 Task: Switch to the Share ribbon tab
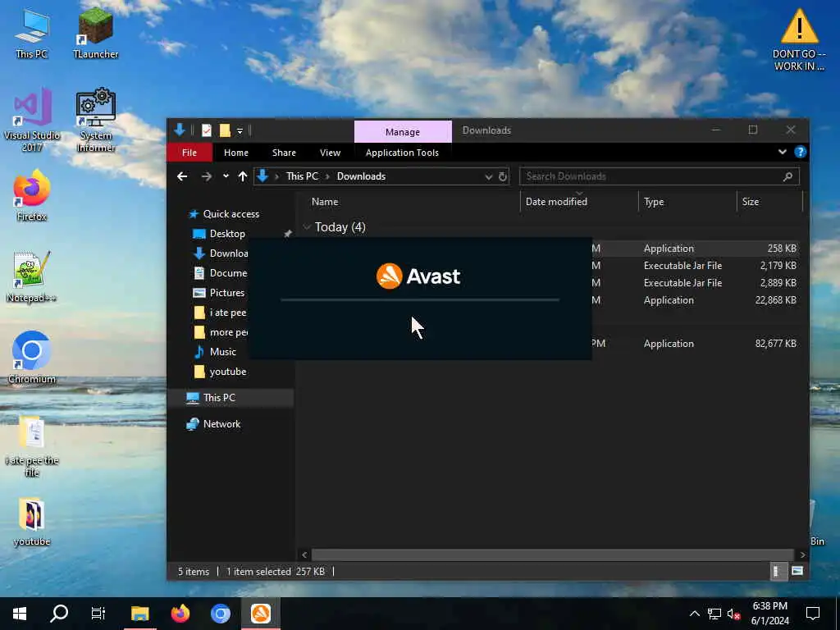click(284, 153)
